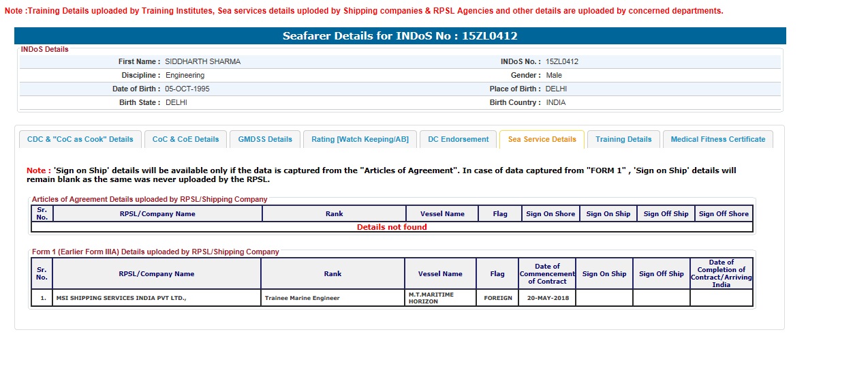868x375 pixels.
Task: Click the Seafarer Details for INDoS No title bar
Action: (400, 36)
